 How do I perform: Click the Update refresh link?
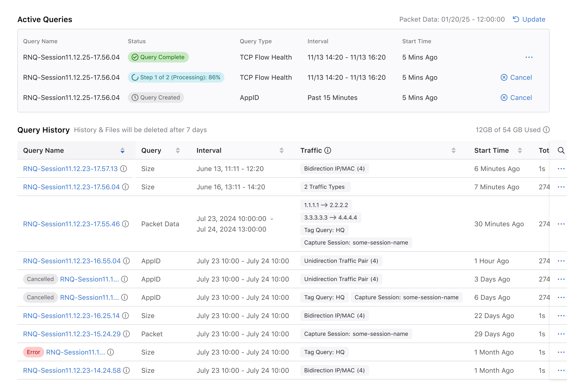tap(529, 19)
